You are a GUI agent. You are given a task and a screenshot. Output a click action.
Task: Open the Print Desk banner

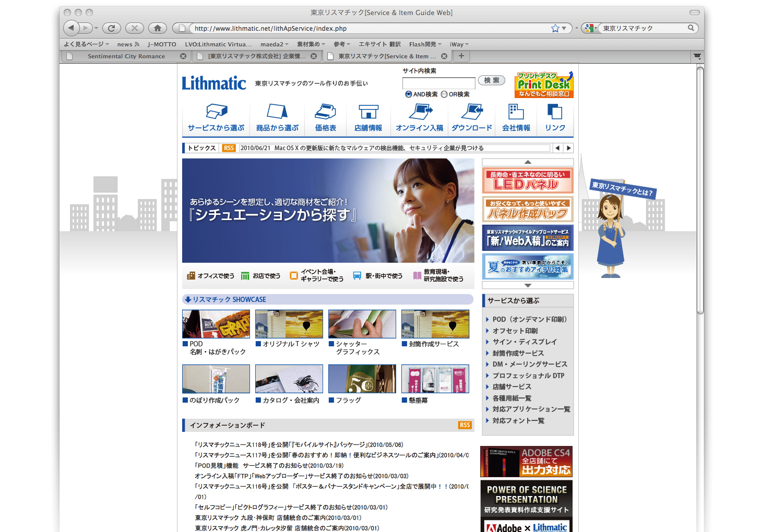tap(544, 84)
